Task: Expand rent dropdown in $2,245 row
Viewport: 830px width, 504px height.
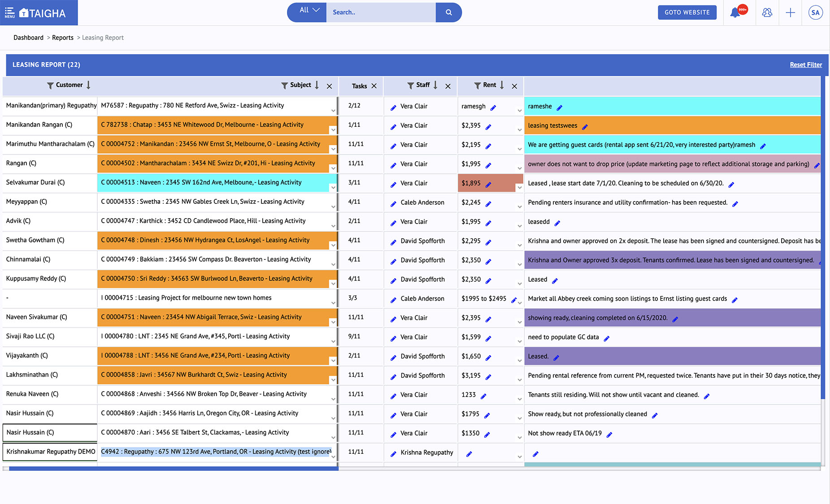Action: tap(520, 207)
